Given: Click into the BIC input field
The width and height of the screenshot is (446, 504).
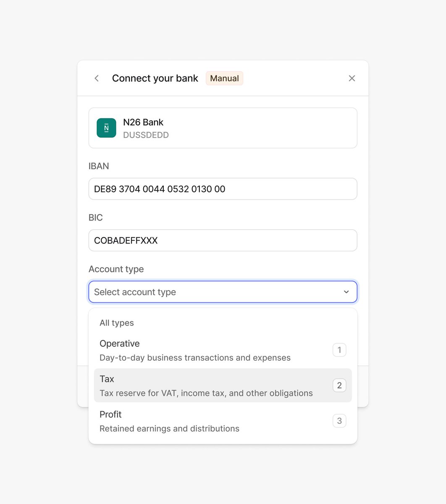Looking at the screenshot, I should pyautogui.click(x=223, y=240).
